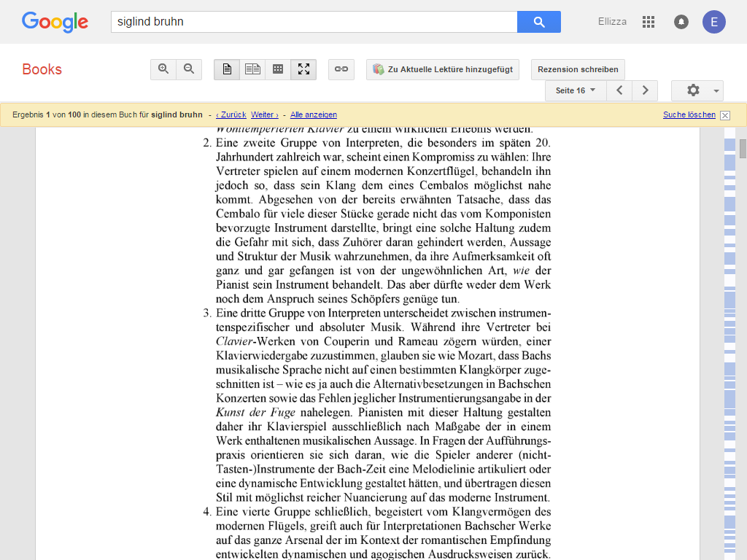Switch to single page view
Image resolution: width=747 pixels, height=560 pixels.
pos(227,69)
